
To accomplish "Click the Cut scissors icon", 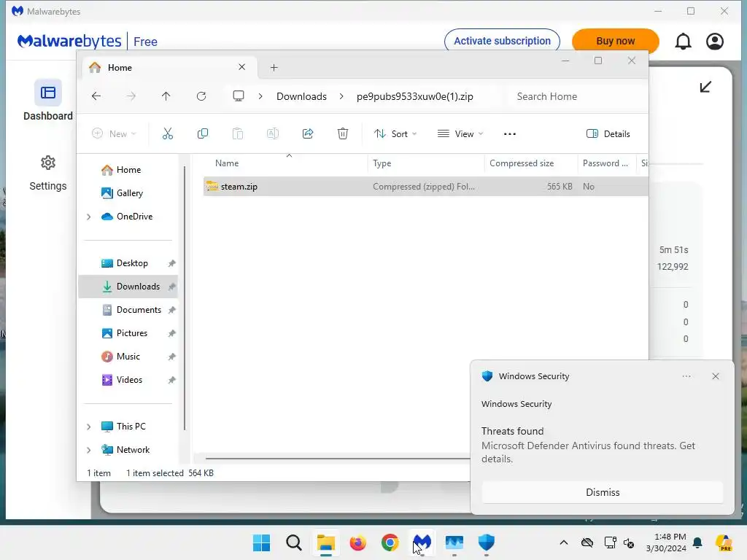I will [168, 134].
